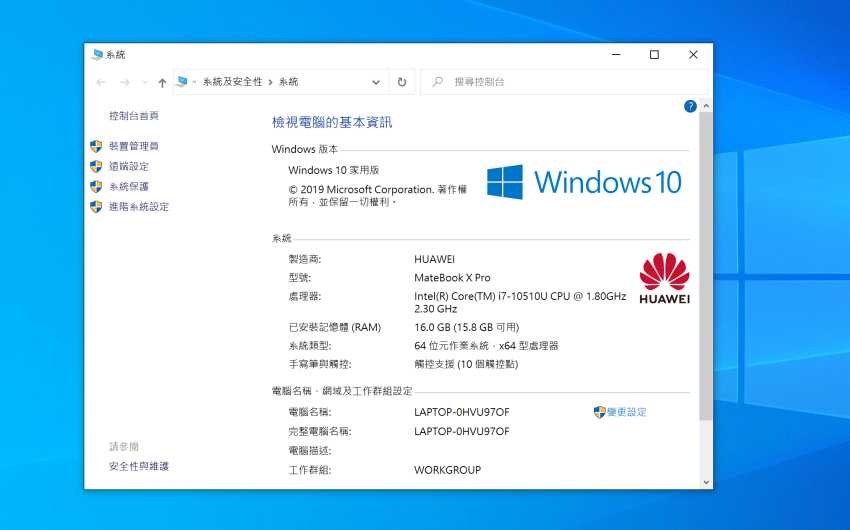This screenshot has width=850, height=530.
Task: Select 系統及安全性 in the breadcrumb
Action: click(233, 82)
